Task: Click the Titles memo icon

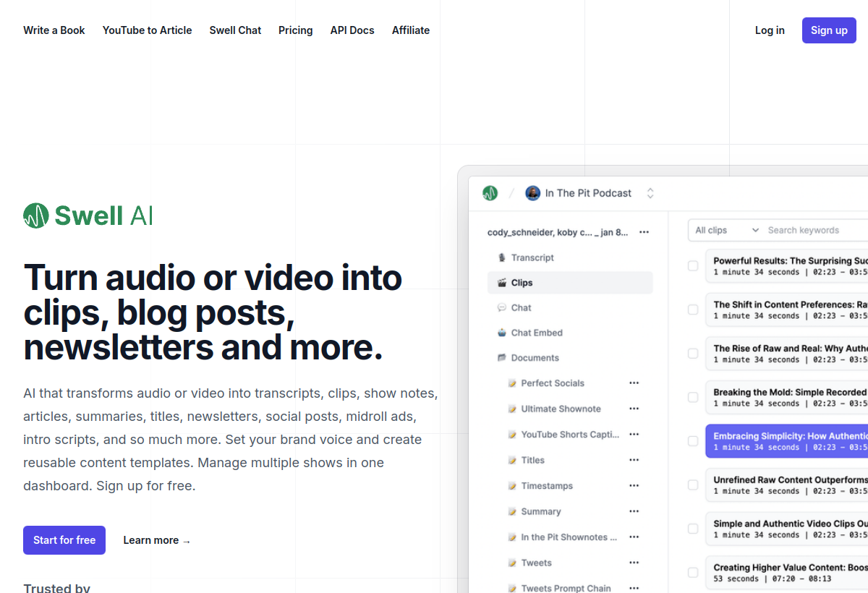Action: click(x=512, y=460)
